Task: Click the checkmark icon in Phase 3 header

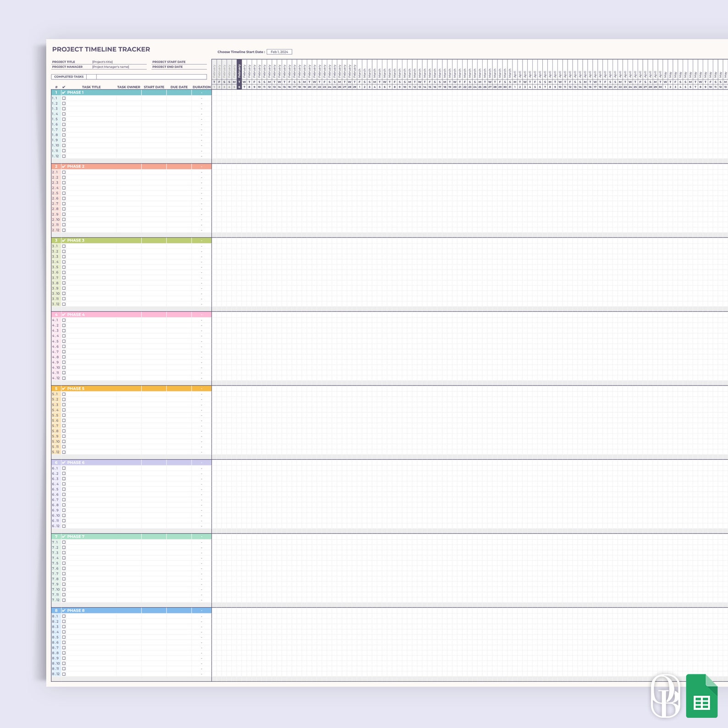Action: point(64,241)
